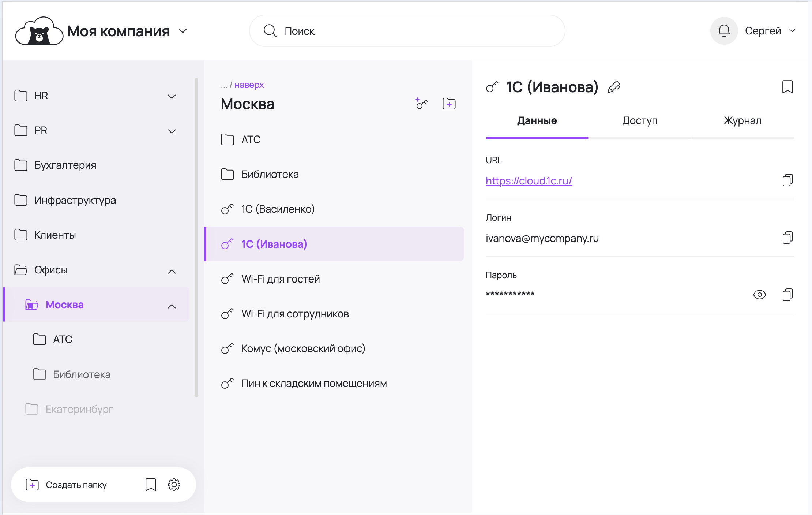Screen dimensions: 812x515
Task: Expand the HR folder chevron
Action: pos(172,97)
